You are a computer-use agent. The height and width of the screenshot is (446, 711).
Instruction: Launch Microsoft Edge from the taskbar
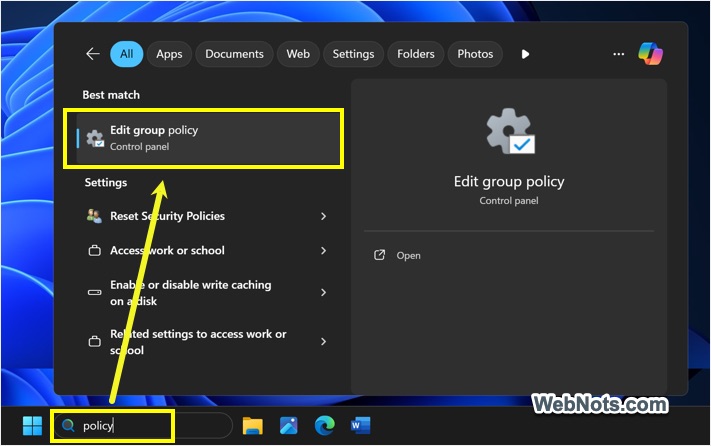[x=325, y=426]
